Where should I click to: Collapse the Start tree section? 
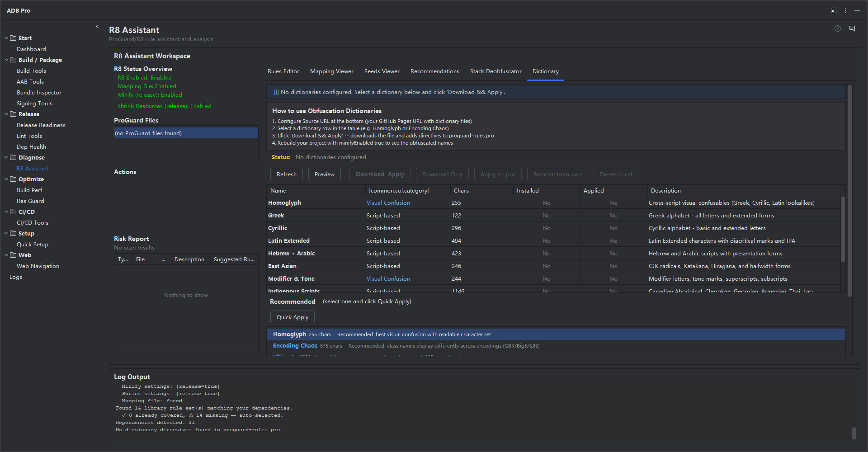(6, 38)
